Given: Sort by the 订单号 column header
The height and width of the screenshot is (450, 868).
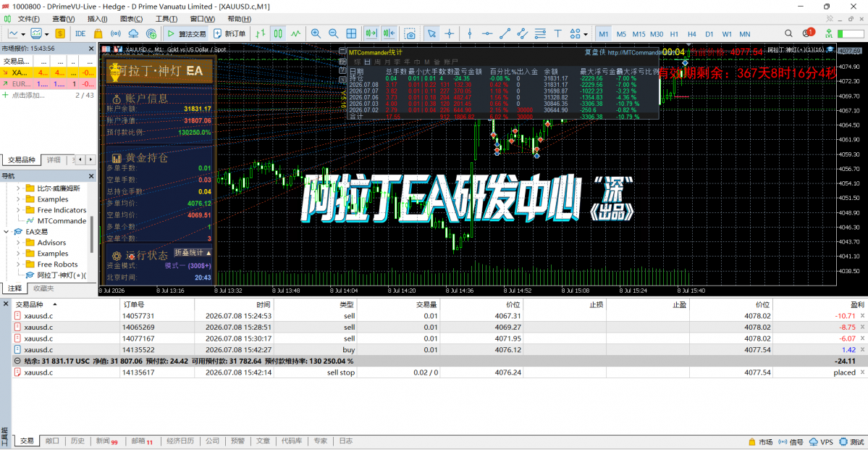Looking at the screenshot, I should 133,305.
